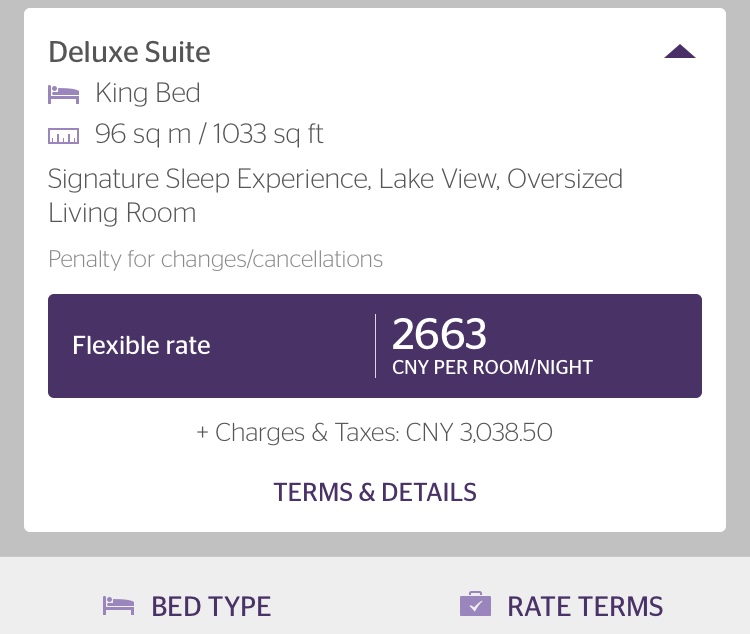Click the Flexible rate label text

click(x=141, y=345)
